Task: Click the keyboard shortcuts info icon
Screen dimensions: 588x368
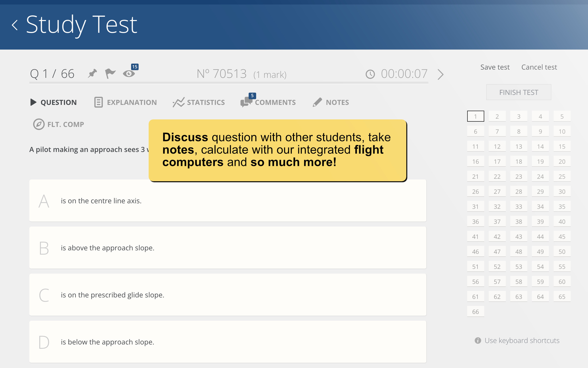Action: click(478, 340)
